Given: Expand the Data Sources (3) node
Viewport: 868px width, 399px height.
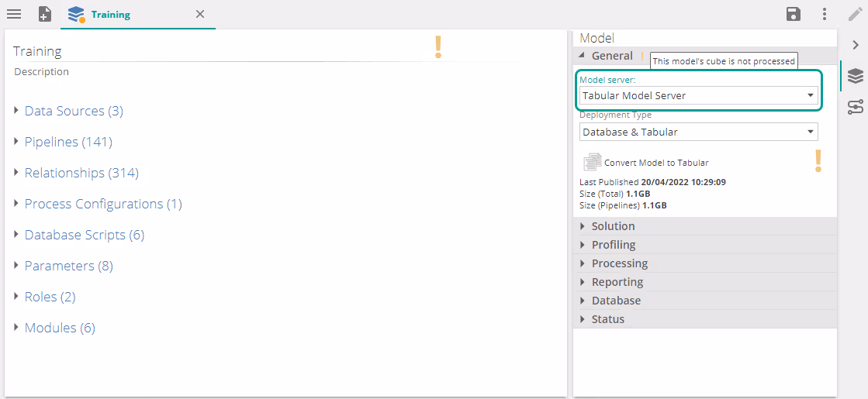Looking at the screenshot, I should 17,111.
